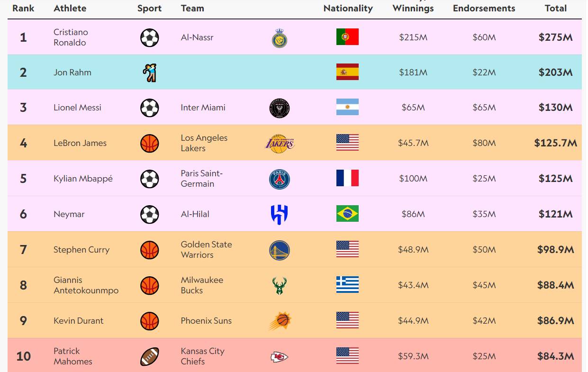Click the Al-Nassr club logo

point(280,38)
